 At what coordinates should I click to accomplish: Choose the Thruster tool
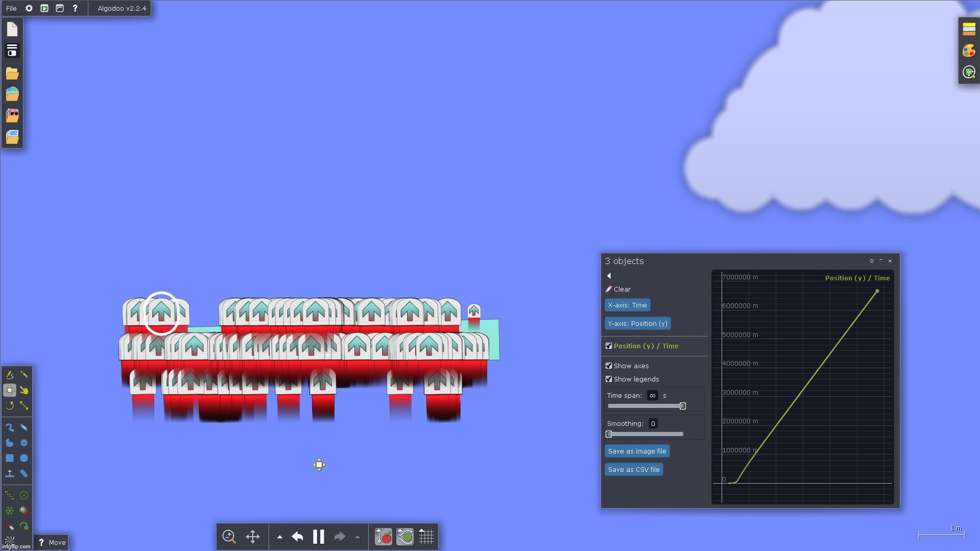point(24,511)
